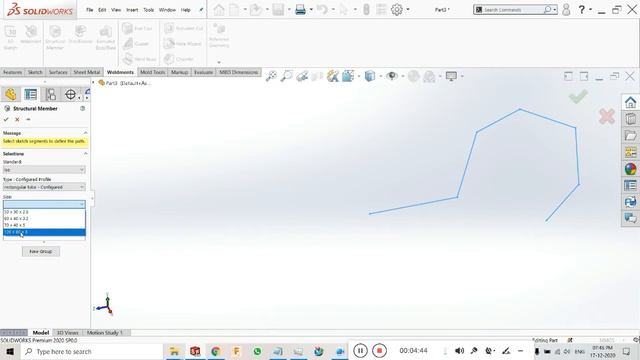Accept Structural Member with green check
This screenshot has height=360, width=640.
click(x=6, y=120)
